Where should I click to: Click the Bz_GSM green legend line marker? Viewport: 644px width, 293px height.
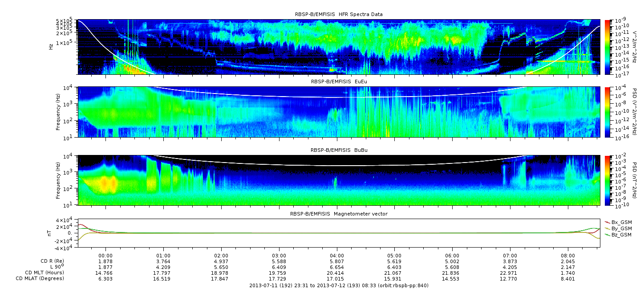point(608,234)
